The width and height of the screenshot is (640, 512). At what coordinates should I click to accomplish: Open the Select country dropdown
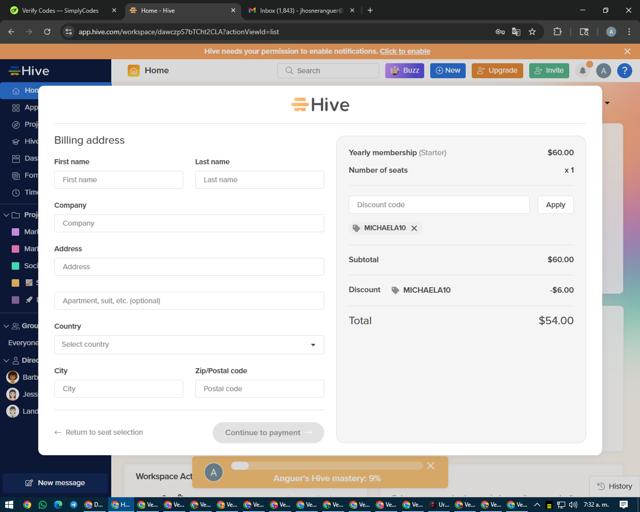[189, 345]
